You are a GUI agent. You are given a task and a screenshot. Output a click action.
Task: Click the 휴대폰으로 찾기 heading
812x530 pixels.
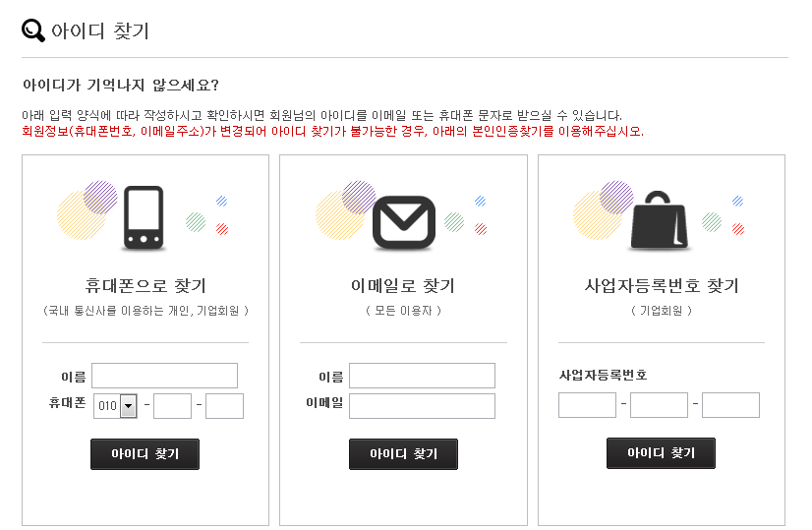(145, 285)
